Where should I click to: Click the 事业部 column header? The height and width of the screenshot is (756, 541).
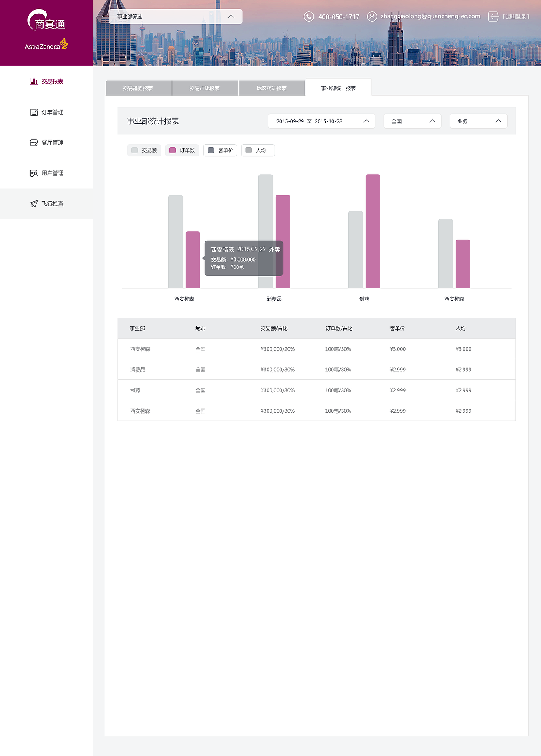[x=137, y=329]
